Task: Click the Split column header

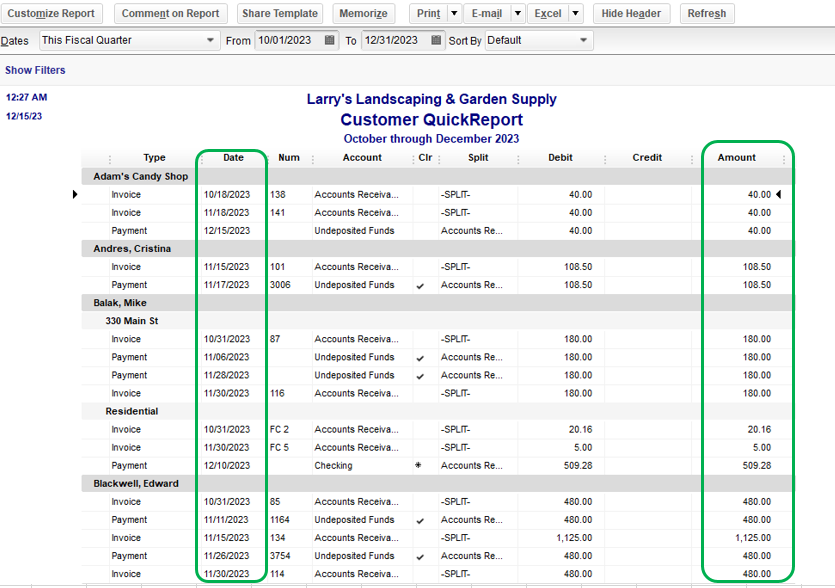Action: click(x=478, y=158)
